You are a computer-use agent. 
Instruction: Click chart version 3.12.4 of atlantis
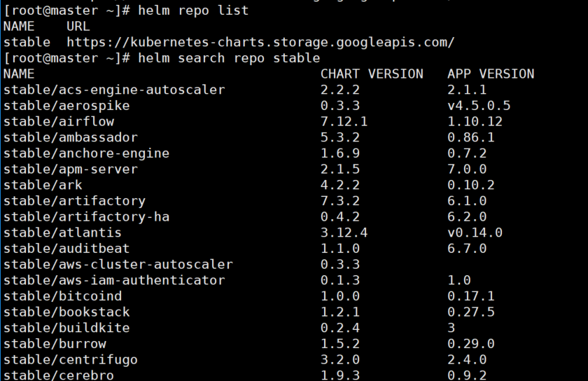(x=344, y=233)
